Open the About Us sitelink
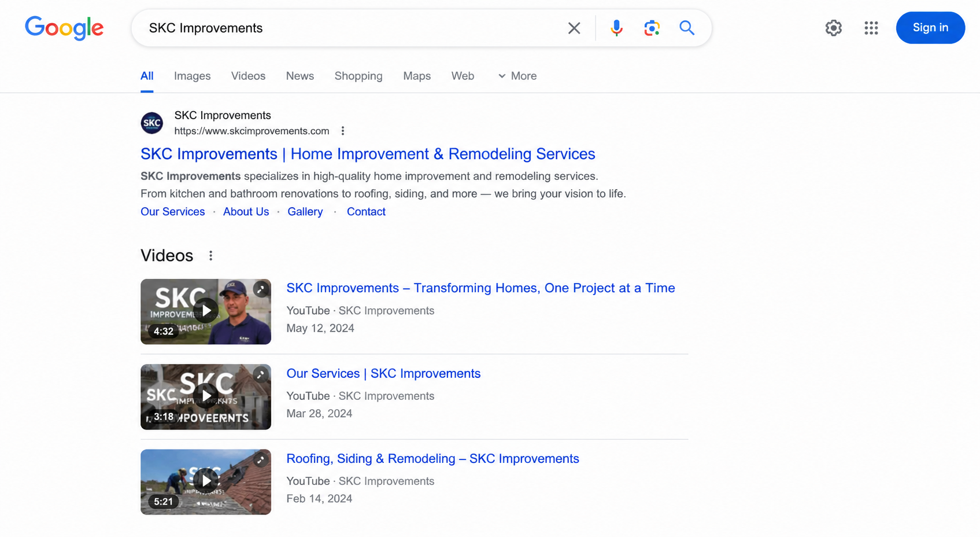Viewport: 980px width, 537px height. [246, 212]
